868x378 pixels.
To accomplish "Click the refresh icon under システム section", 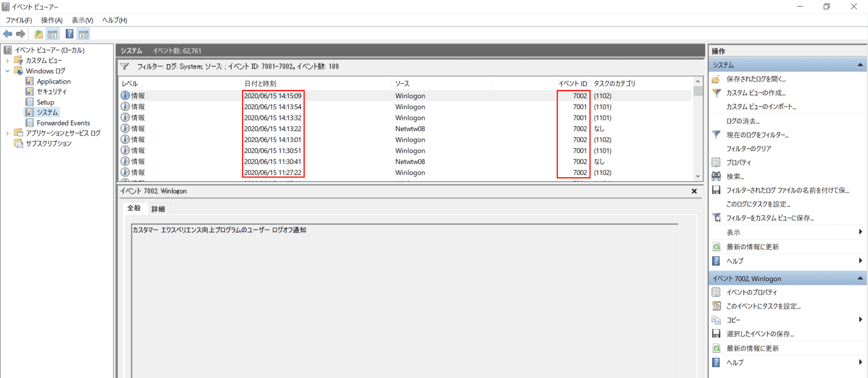I will pos(716,247).
